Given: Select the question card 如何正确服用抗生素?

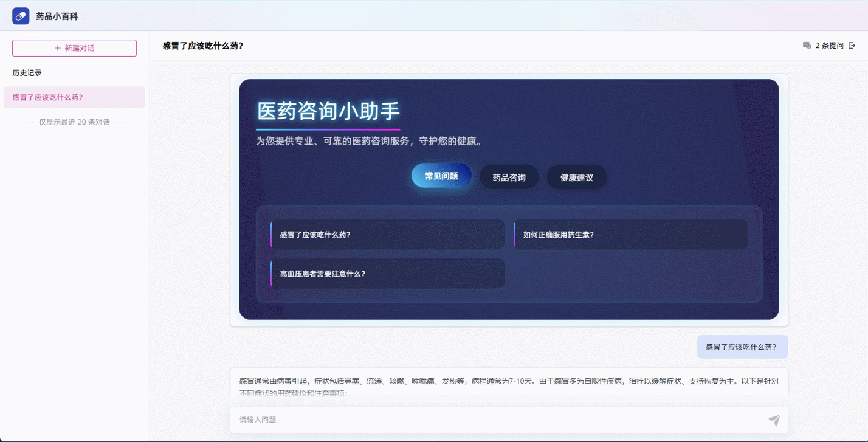Looking at the screenshot, I should point(631,235).
